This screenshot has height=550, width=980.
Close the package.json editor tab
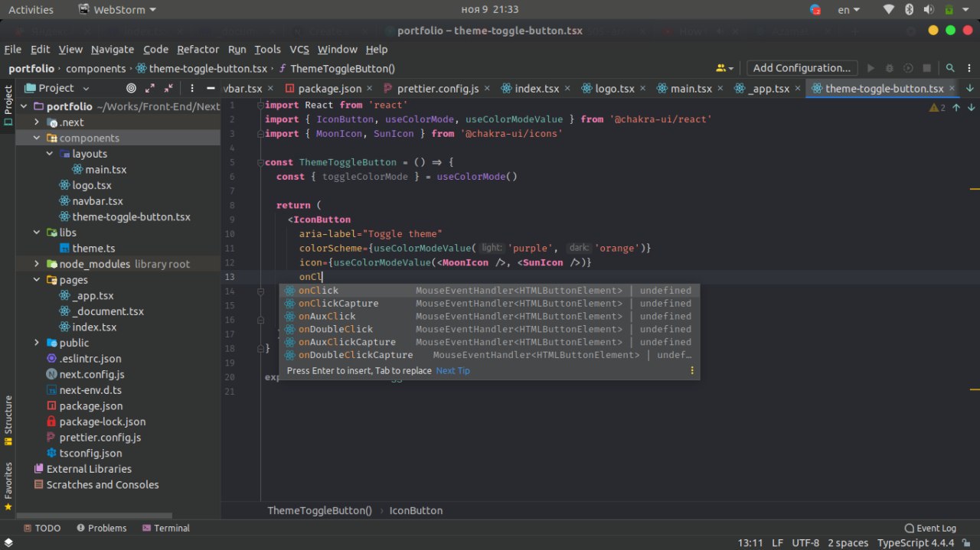(x=370, y=89)
